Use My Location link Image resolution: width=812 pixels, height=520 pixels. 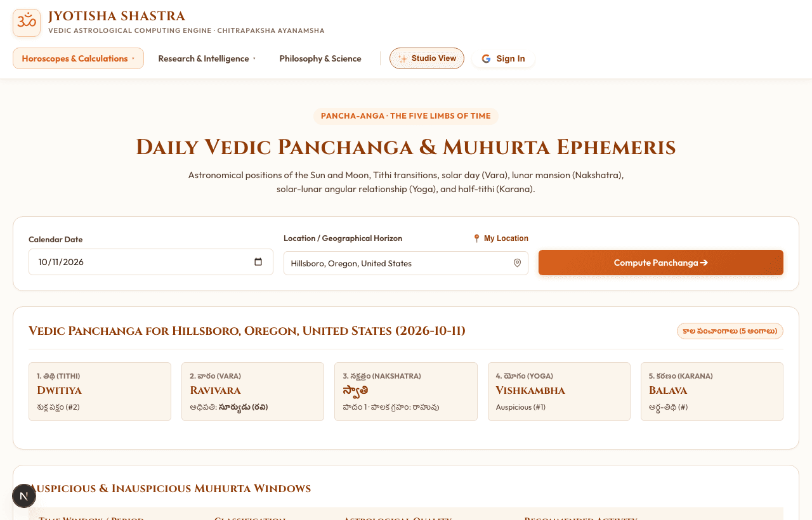point(501,238)
